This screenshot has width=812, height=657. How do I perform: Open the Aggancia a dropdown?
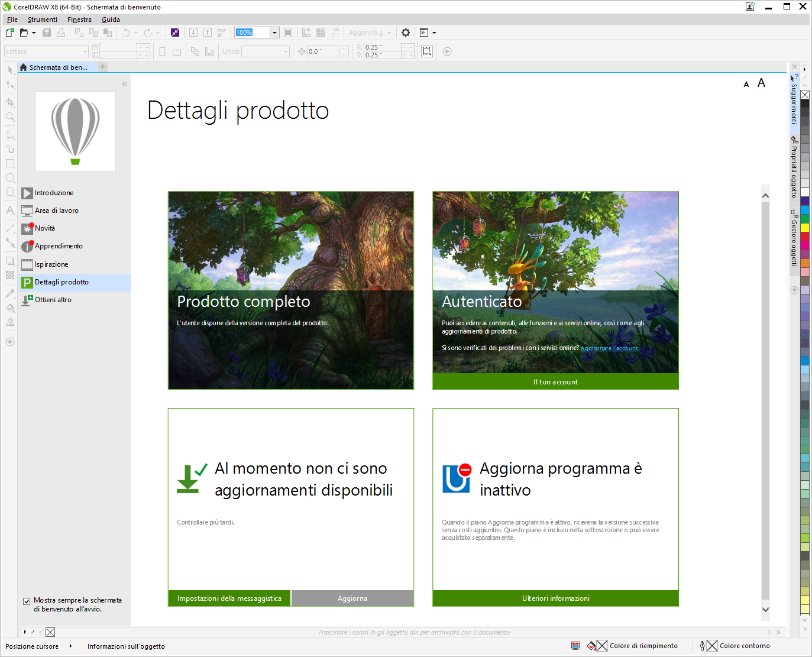(370, 33)
